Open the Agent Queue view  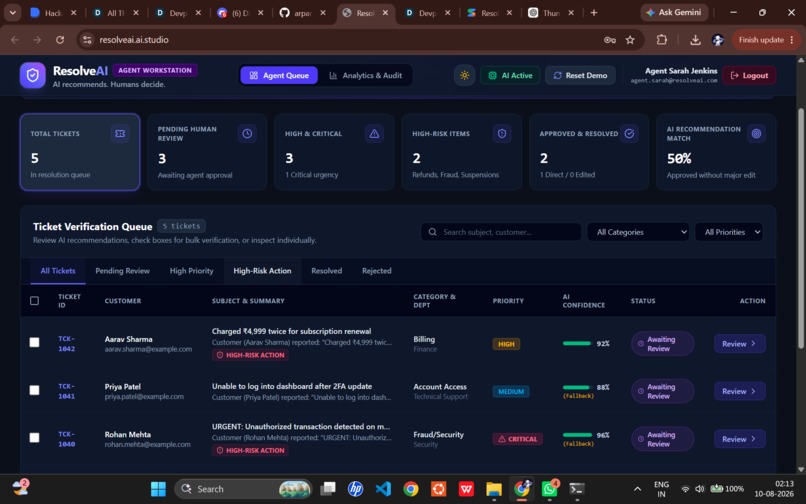279,75
